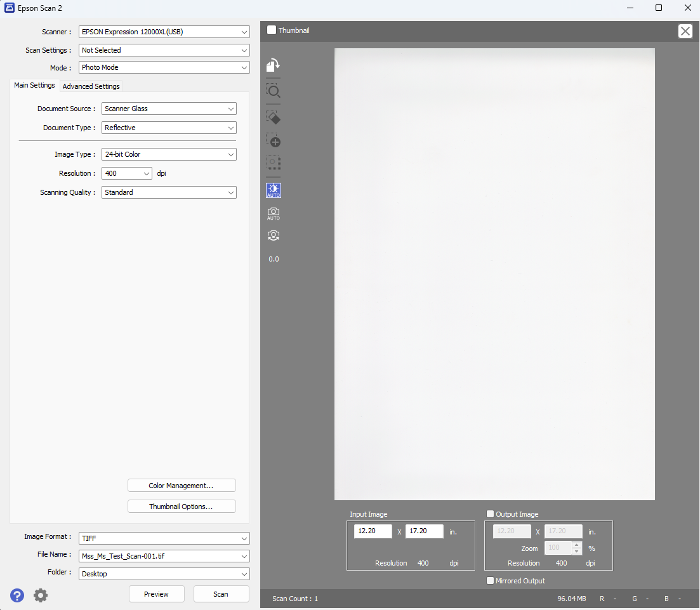The height and width of the screenshot is (610, 700).
Task: Open the Image Format dropdown
Action: [164, 538]
